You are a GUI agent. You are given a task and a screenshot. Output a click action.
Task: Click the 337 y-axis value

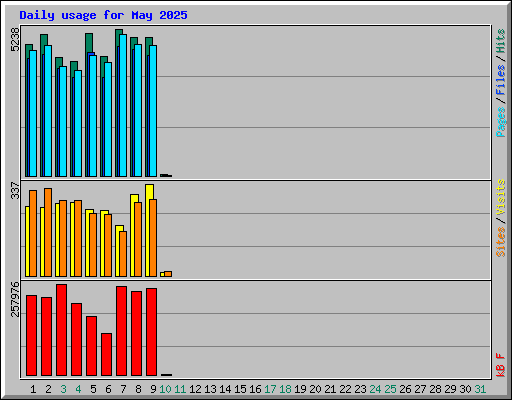click(15, 190)
